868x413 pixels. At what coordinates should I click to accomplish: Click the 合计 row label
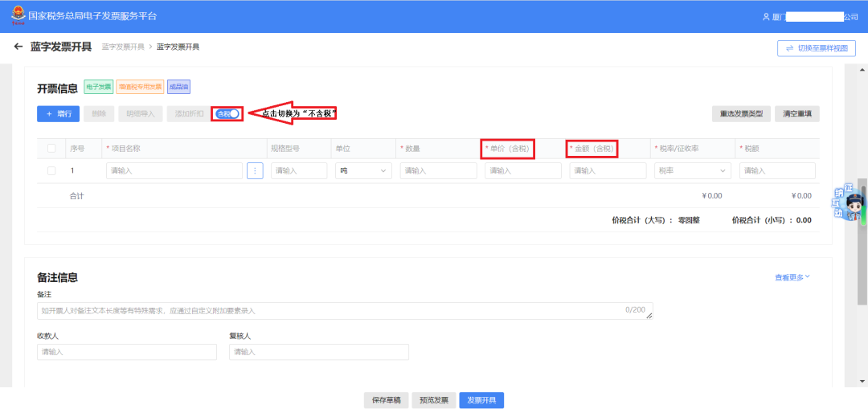pos(76,196)
